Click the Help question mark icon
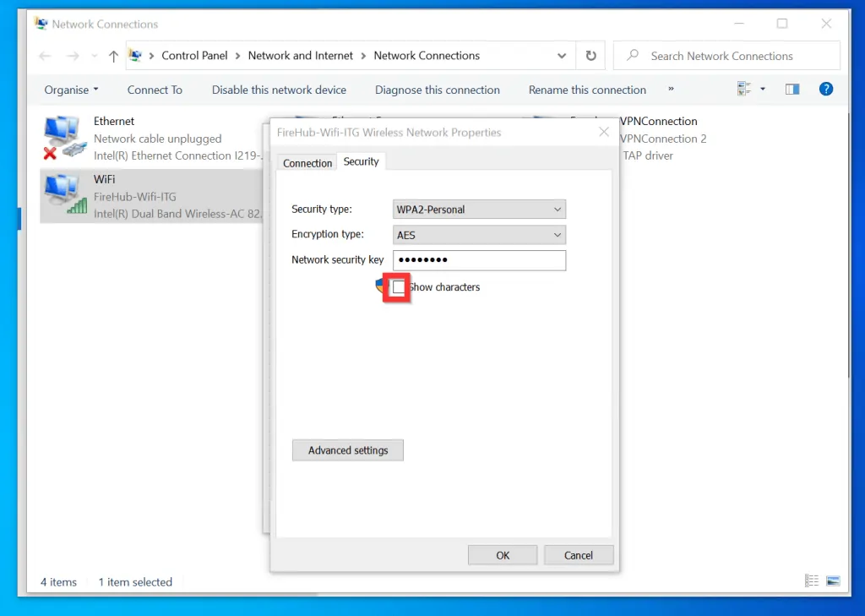 826,90
